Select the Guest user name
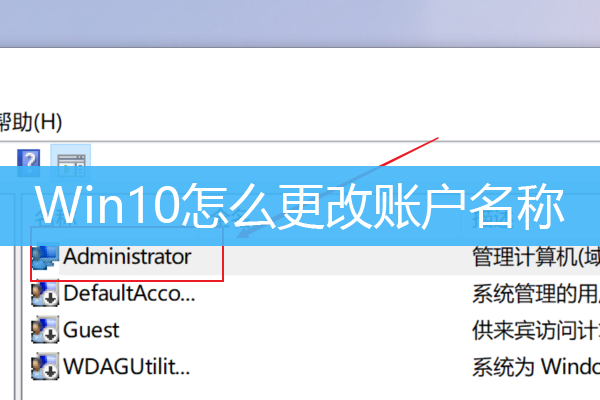The image size is (600, 400). point(91,330)
